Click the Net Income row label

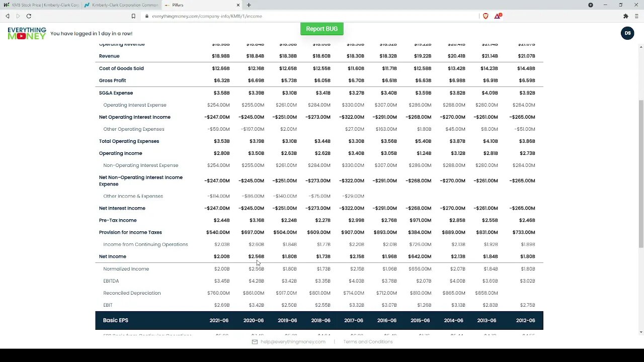coord(113,256)
